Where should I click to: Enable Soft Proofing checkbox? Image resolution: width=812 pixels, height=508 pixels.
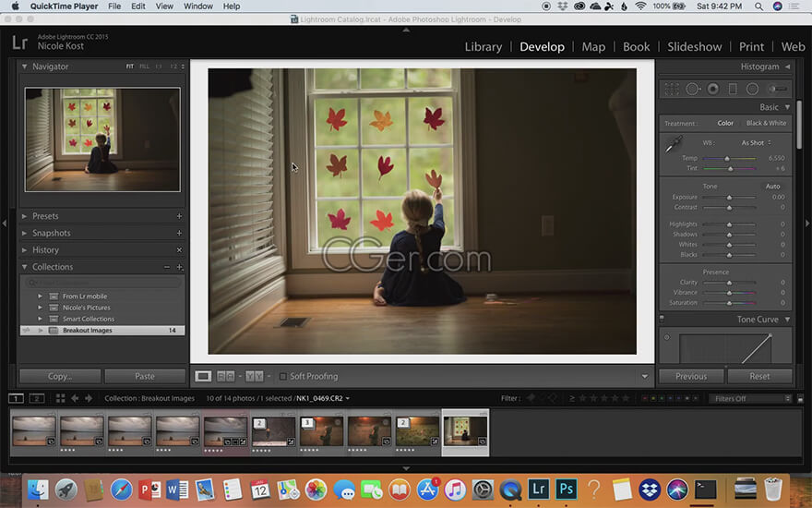tap(282, 376)
